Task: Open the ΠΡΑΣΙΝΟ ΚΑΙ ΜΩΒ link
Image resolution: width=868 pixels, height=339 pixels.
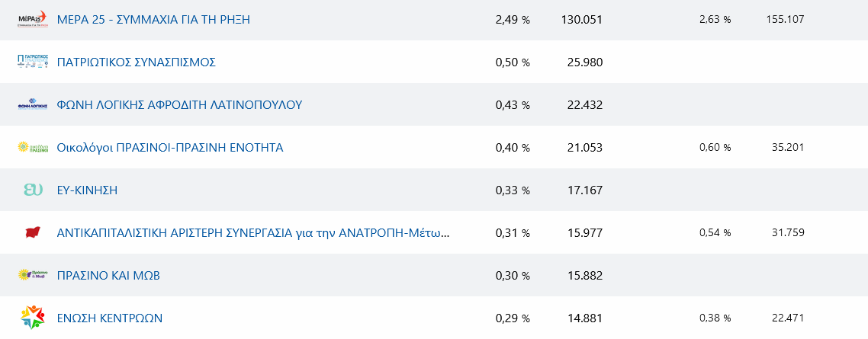Action: tap(108, 276)
